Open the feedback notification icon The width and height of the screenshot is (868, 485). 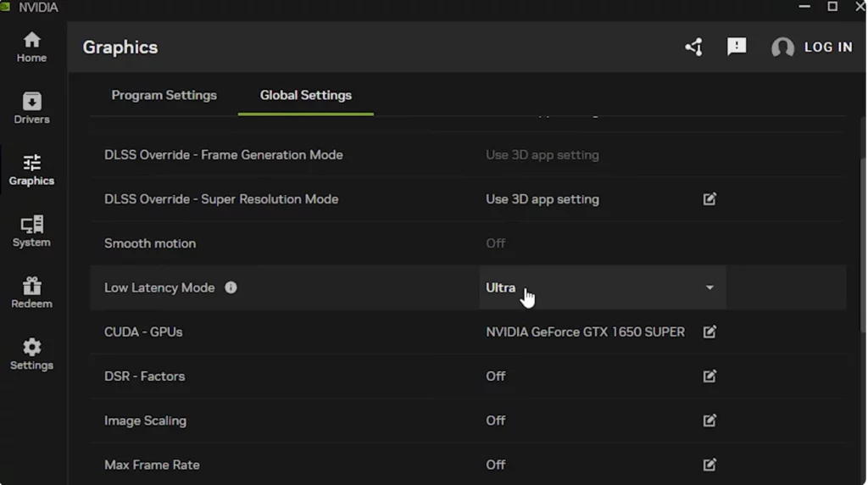[737, 47]
